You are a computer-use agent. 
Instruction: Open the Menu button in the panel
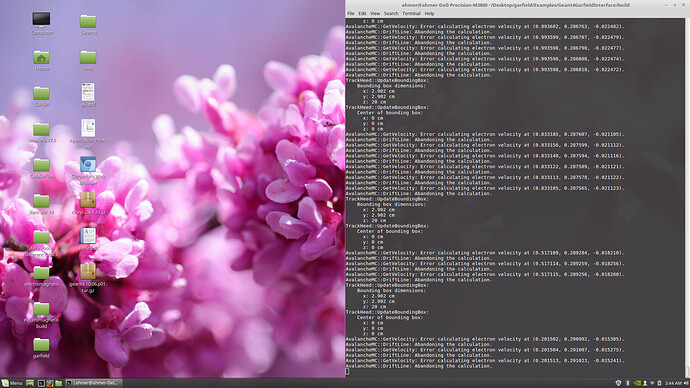[12, 383]
